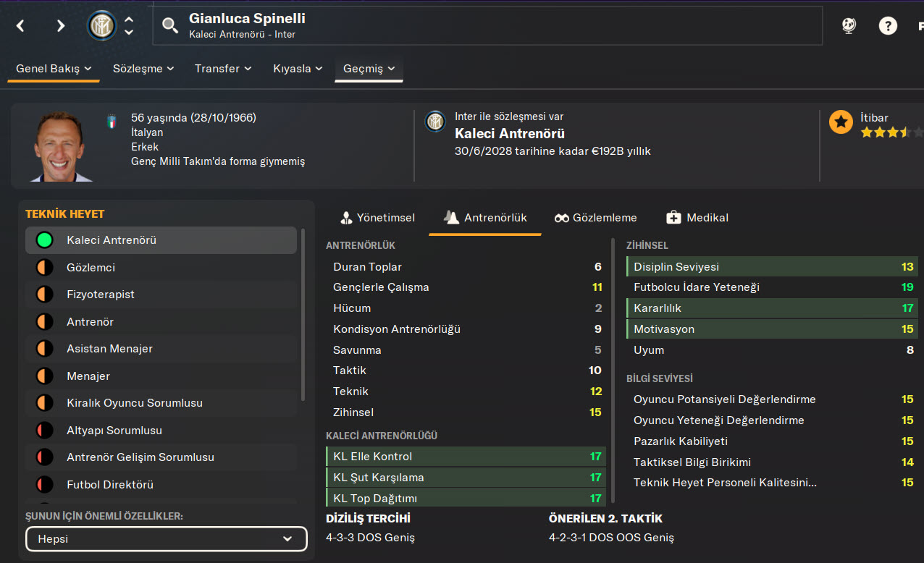Expand the Genel Bakış menu

pos(54,69)
